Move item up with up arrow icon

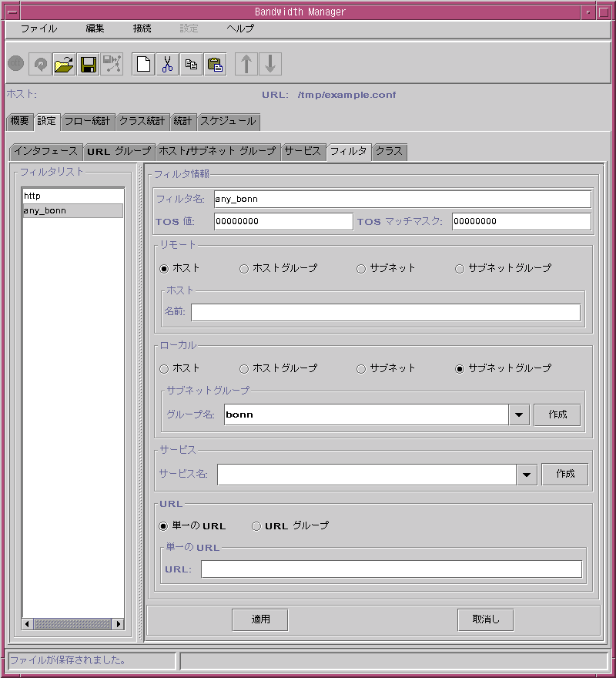coord(246,64)
